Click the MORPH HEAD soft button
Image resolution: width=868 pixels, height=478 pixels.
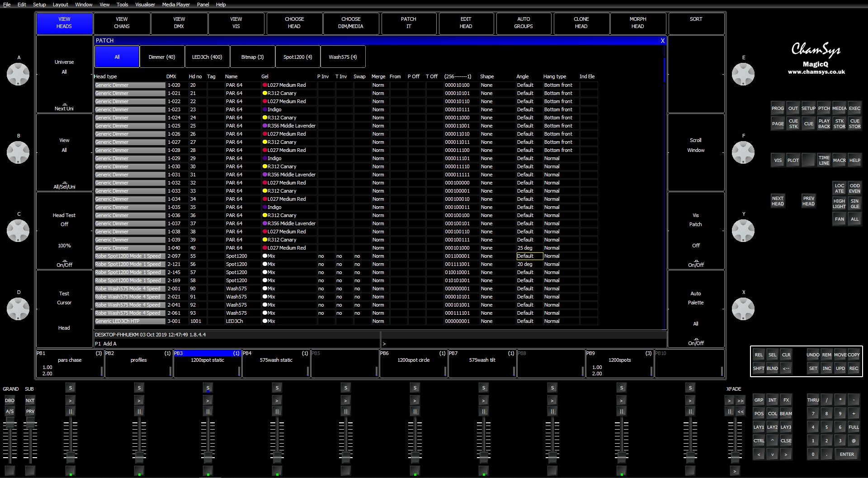638,23
